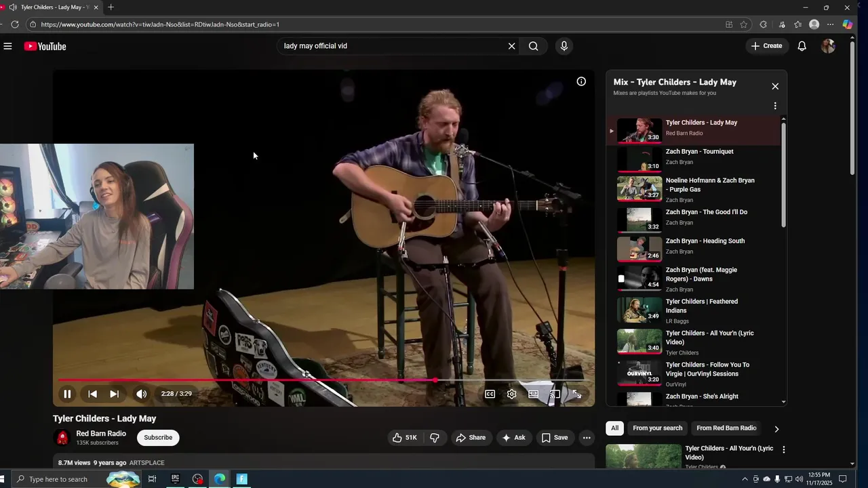Open more actions ellipsis below video
Viewport: 868px width, 488px height.
(587, 438)
